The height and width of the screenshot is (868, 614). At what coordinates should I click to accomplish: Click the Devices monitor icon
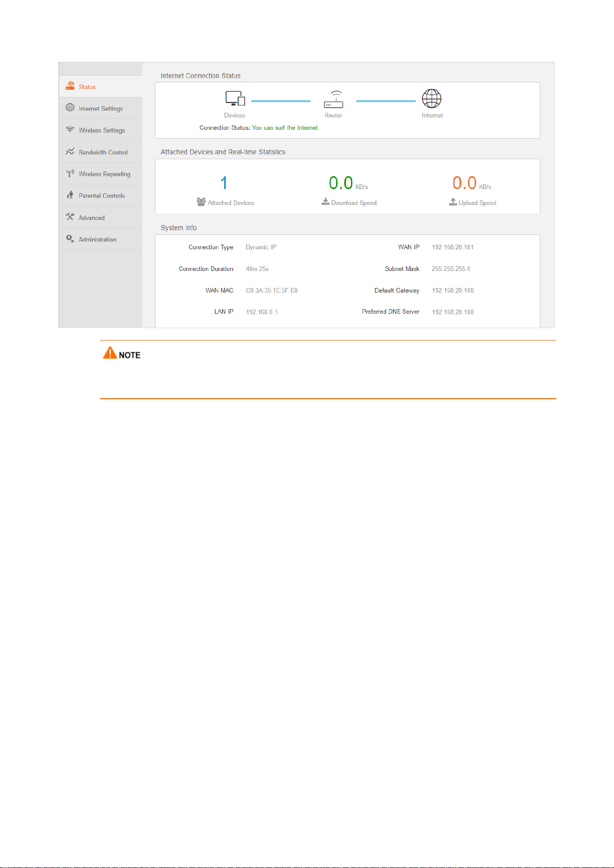click(235, 98)
